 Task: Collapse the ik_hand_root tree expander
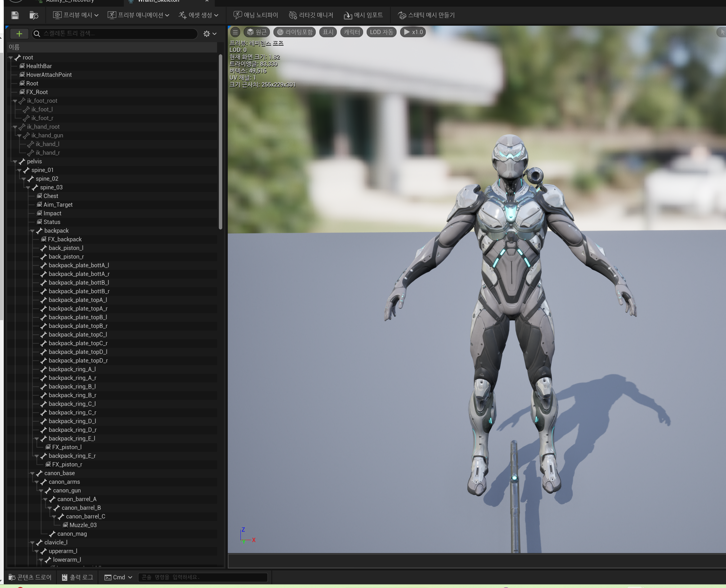[x=15, y=127]
